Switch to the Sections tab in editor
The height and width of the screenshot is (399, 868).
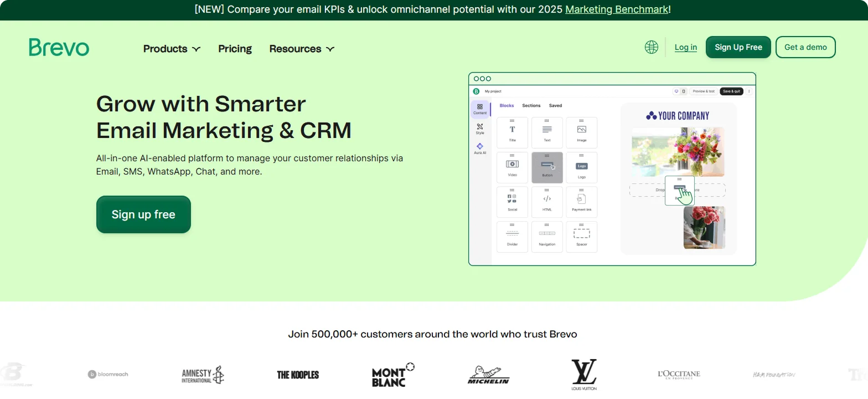(x=531, y=105)
